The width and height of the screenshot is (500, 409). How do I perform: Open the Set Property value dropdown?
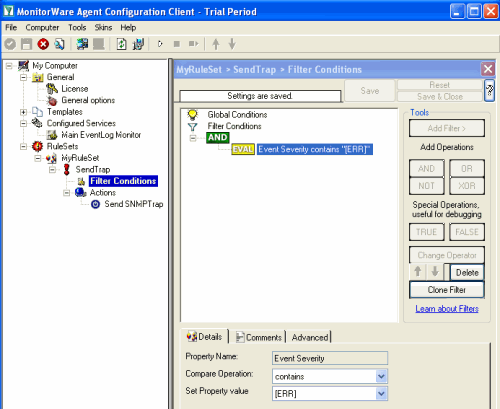[381, 394]
